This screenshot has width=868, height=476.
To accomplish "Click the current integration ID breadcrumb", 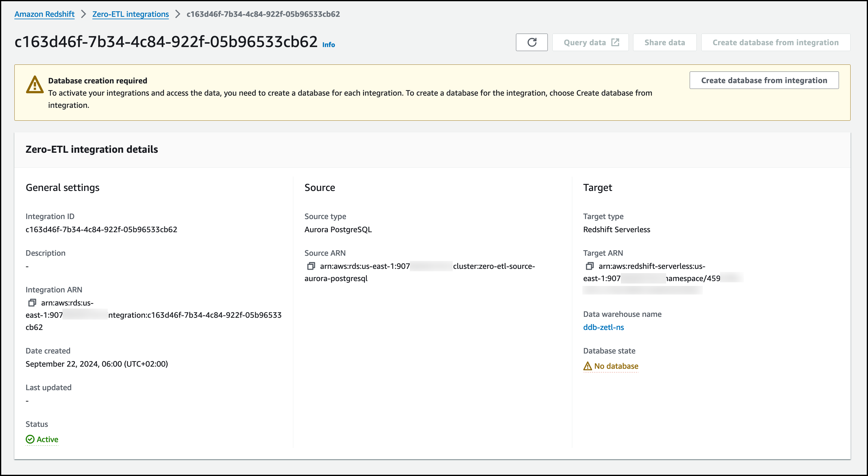I will point(263,14).
